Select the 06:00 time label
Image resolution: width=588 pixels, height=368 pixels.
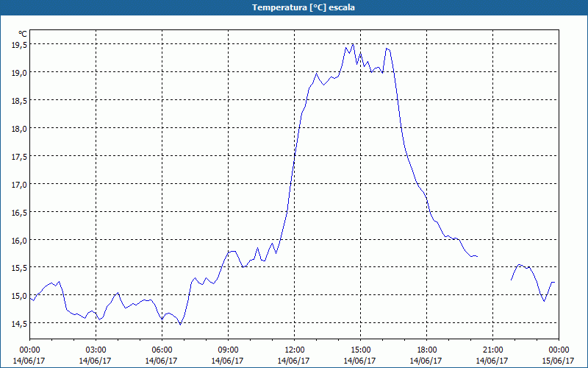click(162, 350)
